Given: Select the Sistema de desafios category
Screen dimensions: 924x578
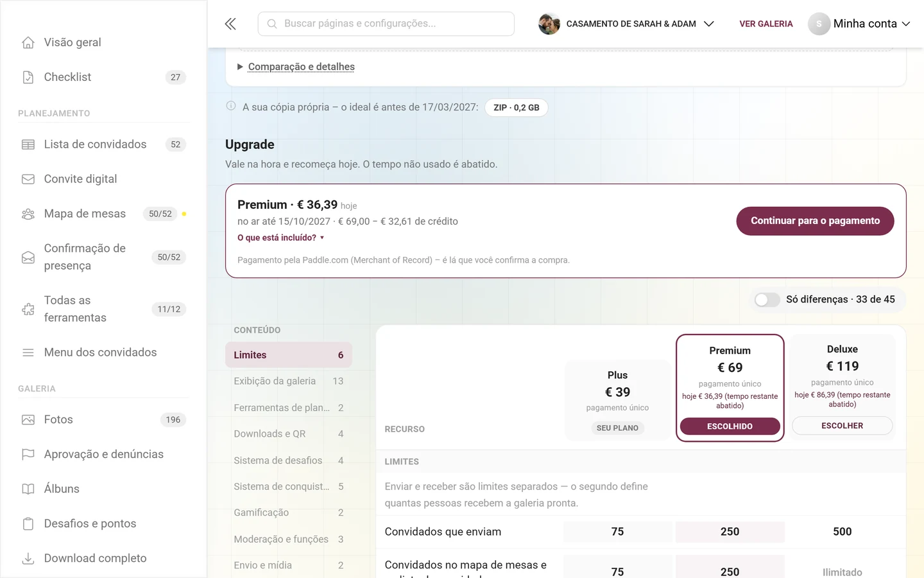Looking at the screenshot, I should coord(289,460).
